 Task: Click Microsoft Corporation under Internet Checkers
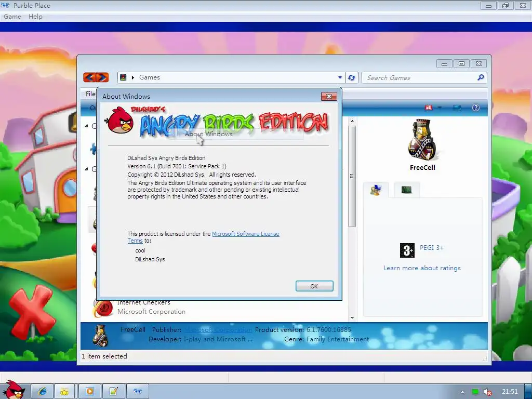tap(151, 312)
